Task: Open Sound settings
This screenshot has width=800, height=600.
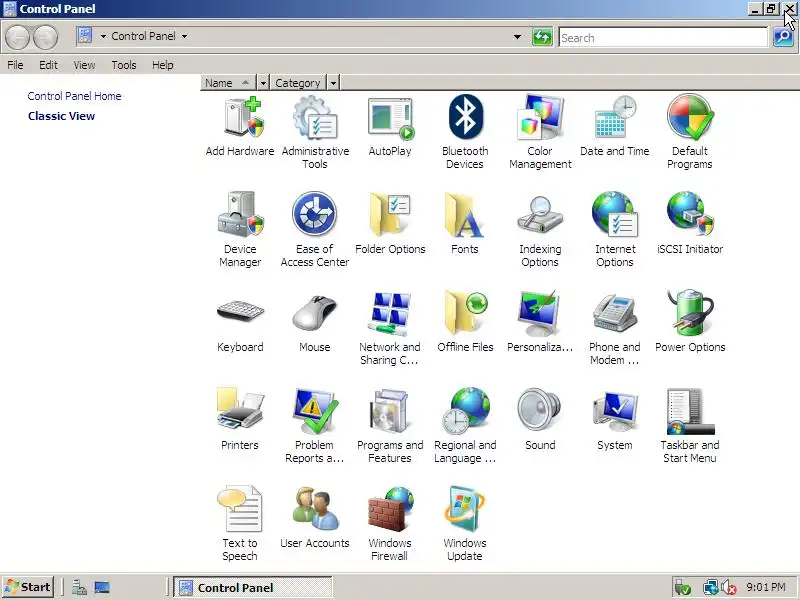Action: 540,419
